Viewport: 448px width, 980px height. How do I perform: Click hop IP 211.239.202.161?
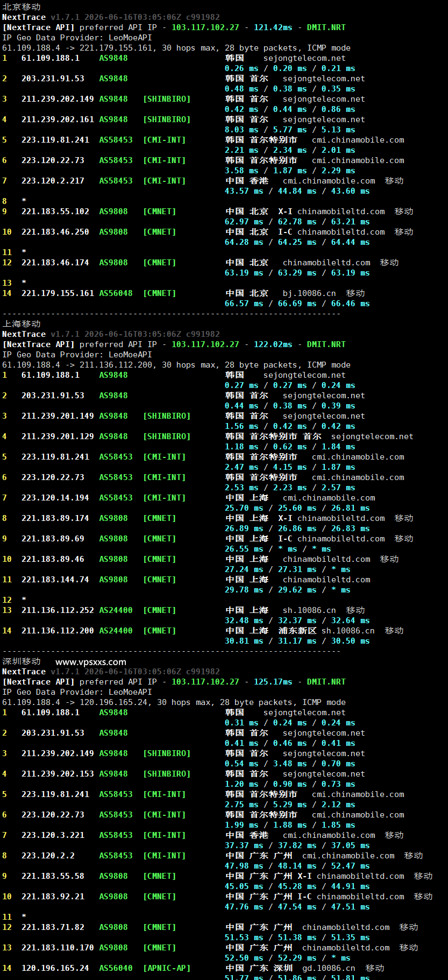click(x=58, y=119)
